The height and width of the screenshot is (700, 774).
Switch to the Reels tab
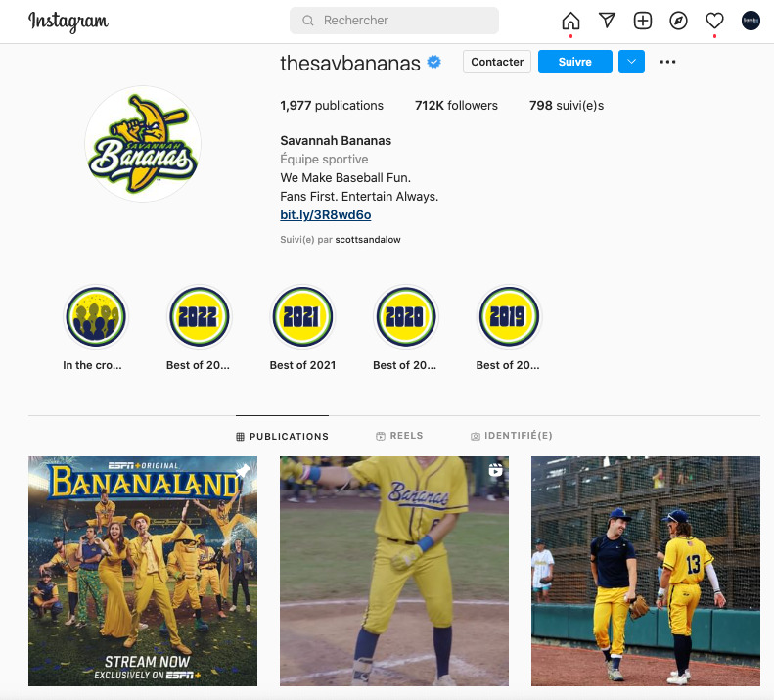[399, 436]
